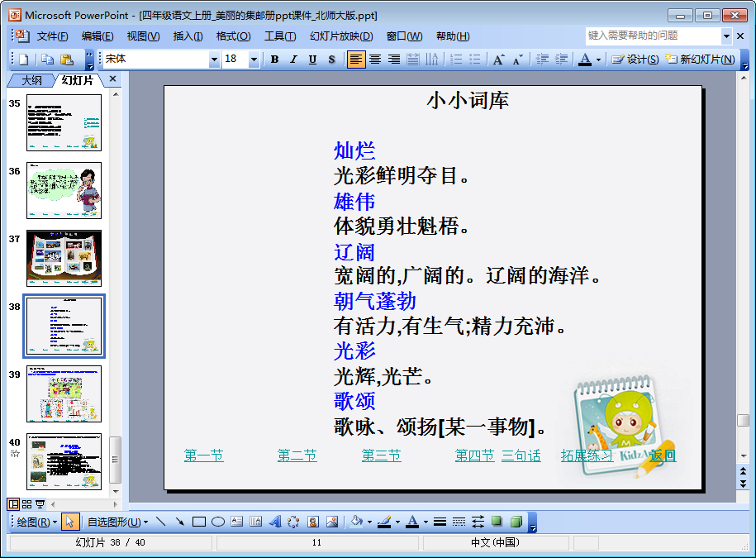Viewport: 756px width, 558px height.
Task: Open the help question dropdown arrow
Action: pos(726,36)
